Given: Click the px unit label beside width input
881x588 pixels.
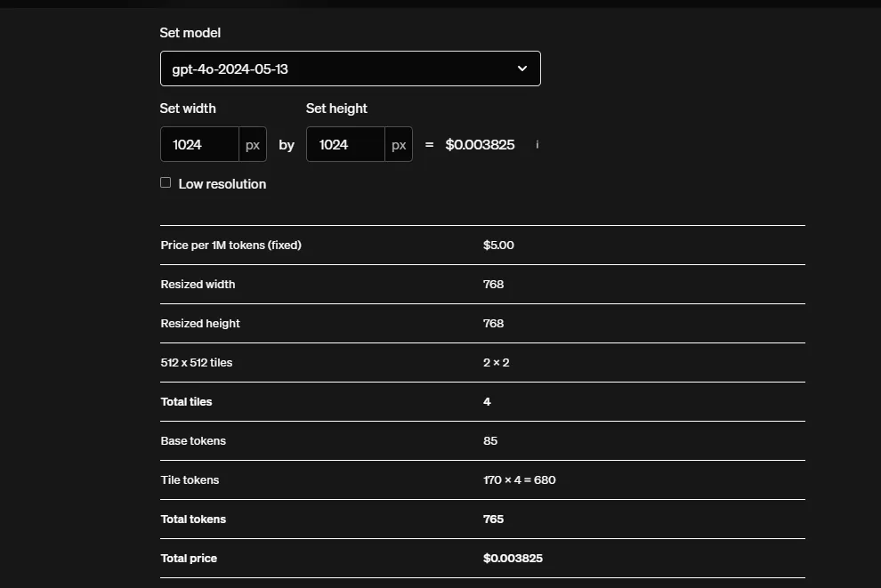Looking at the screenshot, I should pos(252,144).
